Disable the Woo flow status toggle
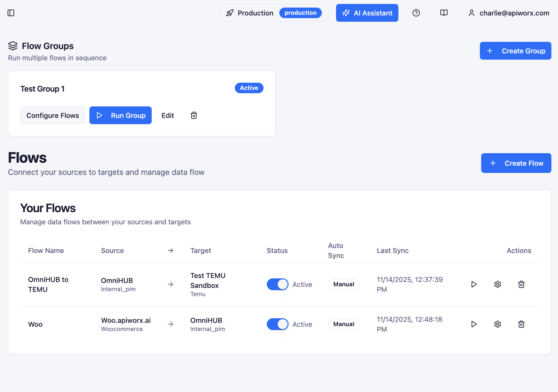Viewport: 558px width, 392px height. (x=277, y=324)
